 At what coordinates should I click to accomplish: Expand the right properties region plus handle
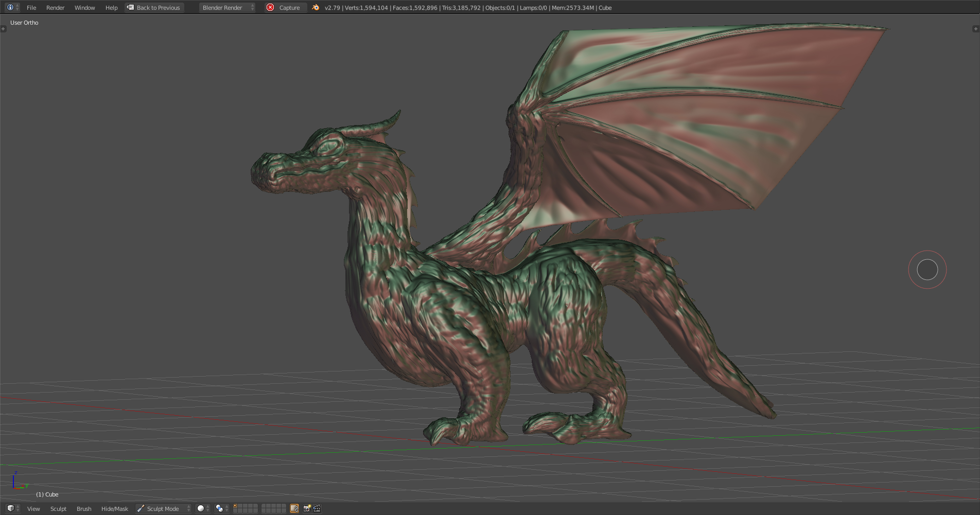click(975, 29)
